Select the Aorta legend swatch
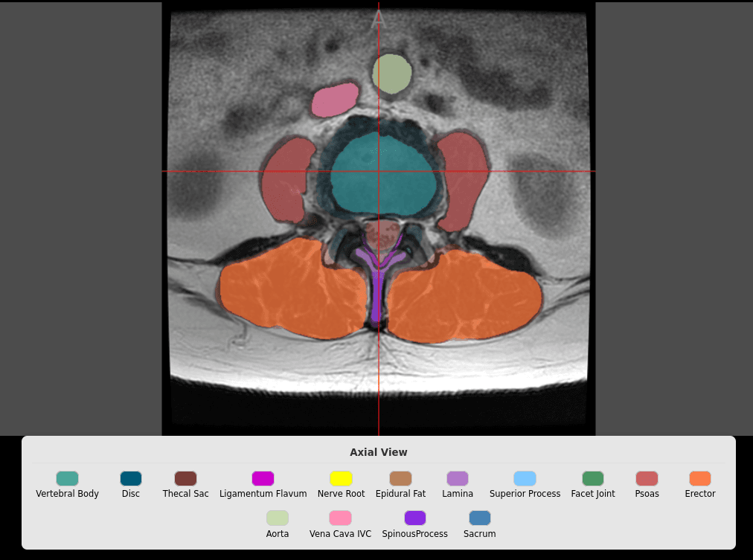753x560 pixels. (277, 518)
